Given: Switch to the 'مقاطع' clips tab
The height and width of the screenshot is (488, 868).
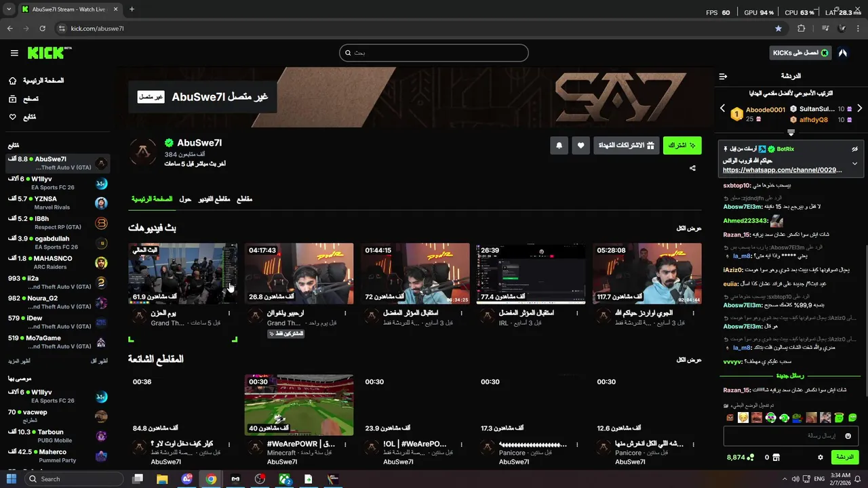Looking at the screenshot, I should tap(244, 199).
